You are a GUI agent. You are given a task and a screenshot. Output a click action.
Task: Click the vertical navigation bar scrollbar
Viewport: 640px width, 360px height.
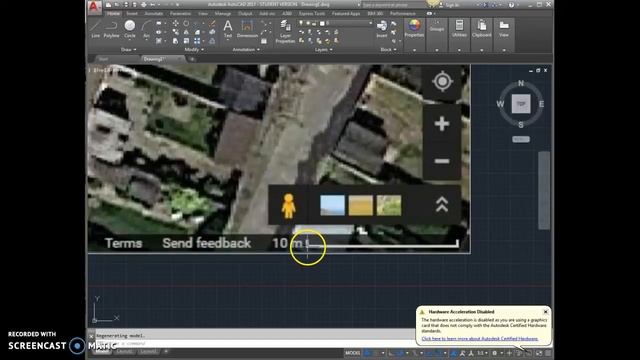544,190
